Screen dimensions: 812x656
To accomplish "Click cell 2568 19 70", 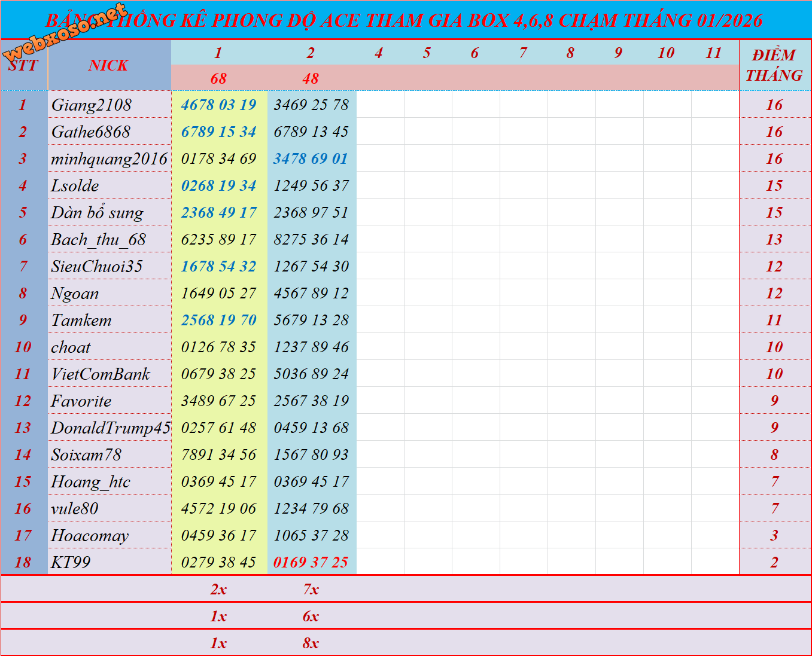I will (219, 320).
